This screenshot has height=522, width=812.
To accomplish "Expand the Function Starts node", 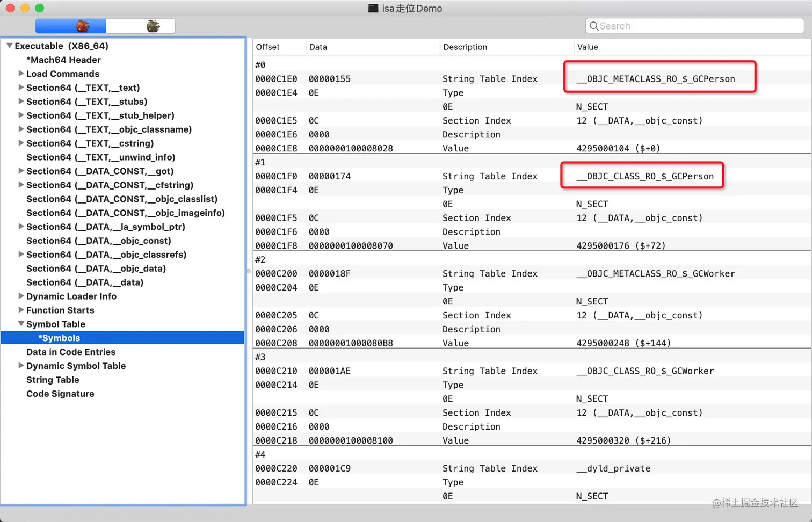I will pyautogui.click(x=21, y=310).
